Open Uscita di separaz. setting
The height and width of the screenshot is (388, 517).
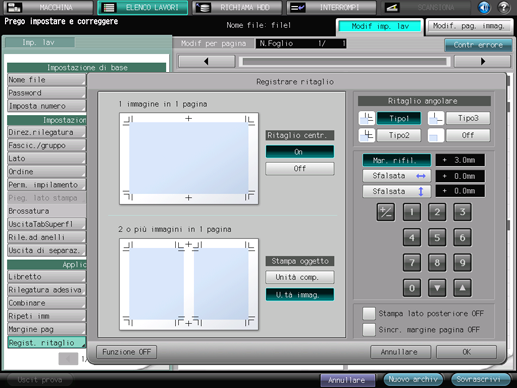tap(46, 250)
